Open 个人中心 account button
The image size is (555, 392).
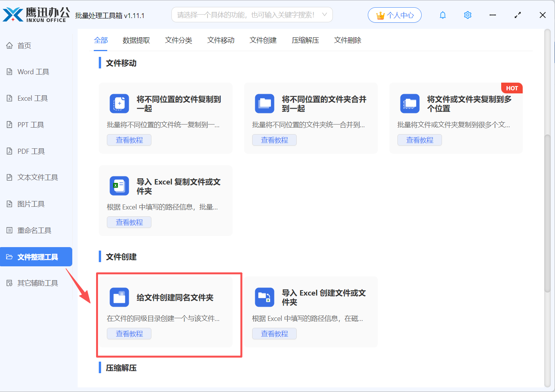394,15
